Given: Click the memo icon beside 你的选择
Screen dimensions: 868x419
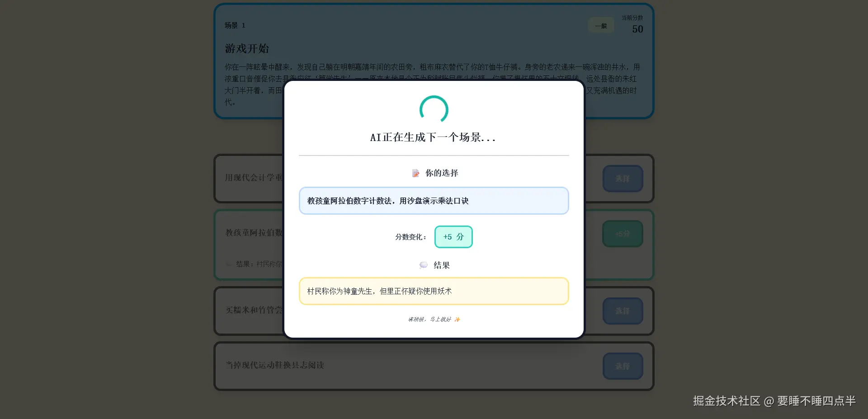Looking at the screenshot, I should click(415, 173).
